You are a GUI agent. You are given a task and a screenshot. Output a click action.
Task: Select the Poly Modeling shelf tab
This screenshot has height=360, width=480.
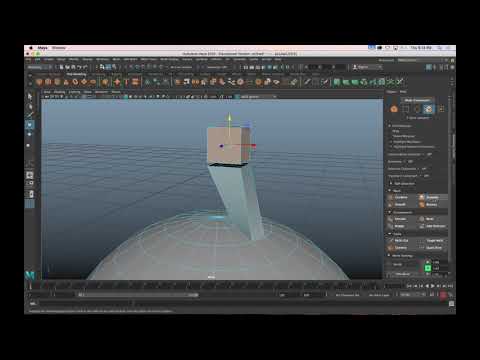(76, 74)
